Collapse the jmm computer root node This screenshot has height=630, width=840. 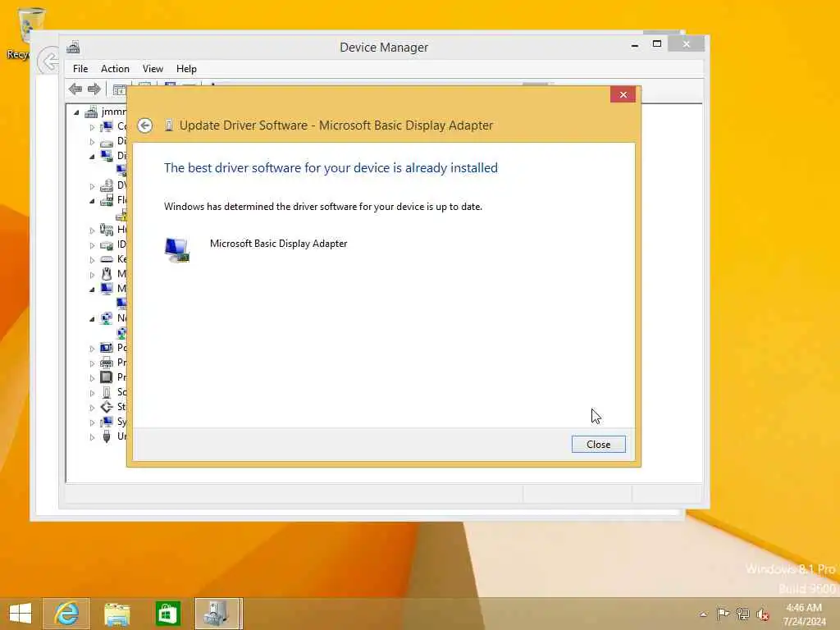pyautogui.click(x=76, y=112)
